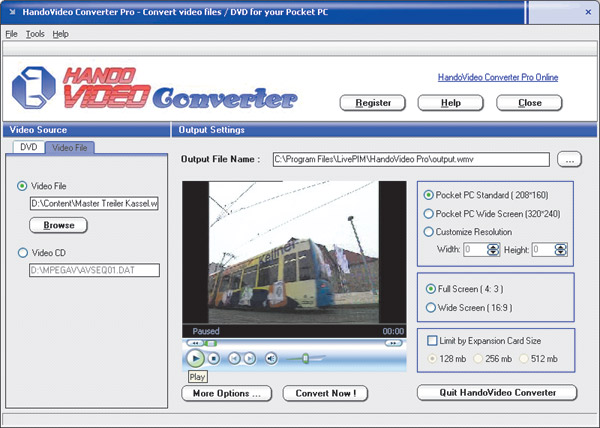Click Browse to pick video file
The image size is (600, 428).
pyautogui.click(x=59, y=225)
